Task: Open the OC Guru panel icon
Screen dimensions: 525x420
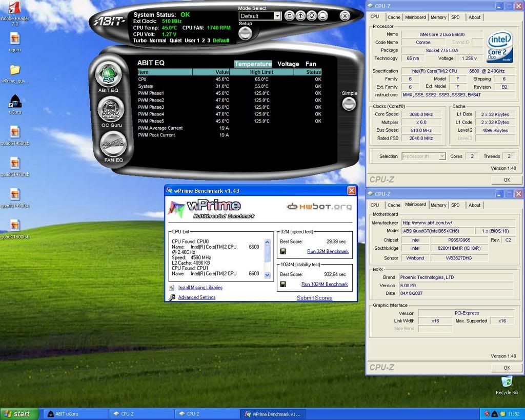Action: pyautogui.click(x=111, y=109)
